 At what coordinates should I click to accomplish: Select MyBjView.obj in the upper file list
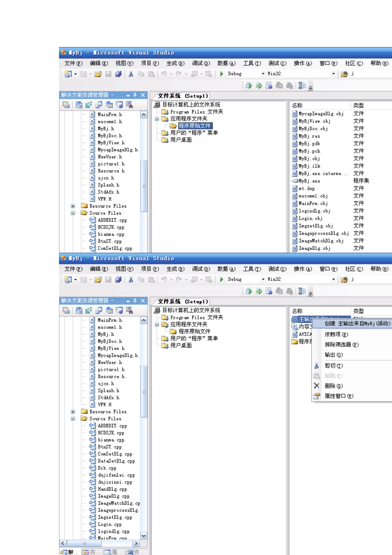[x=314, y=121]
